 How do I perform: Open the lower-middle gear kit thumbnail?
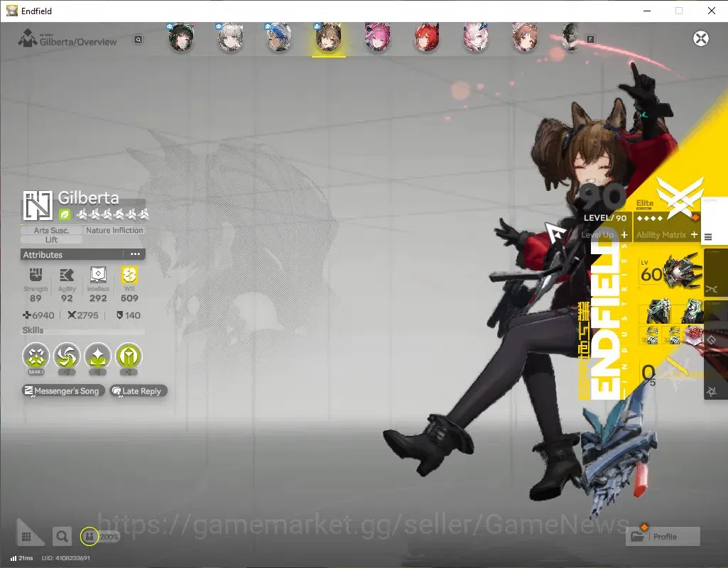pos(673,335)
